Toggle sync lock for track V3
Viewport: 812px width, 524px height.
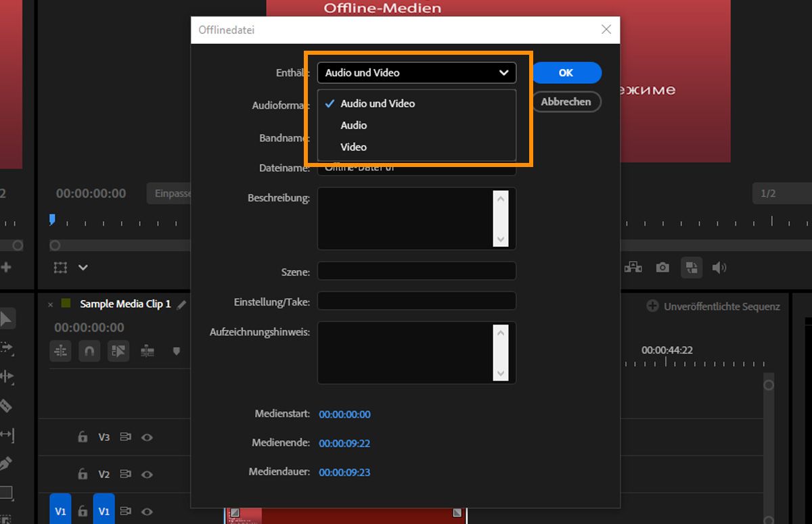coord(125,437)
